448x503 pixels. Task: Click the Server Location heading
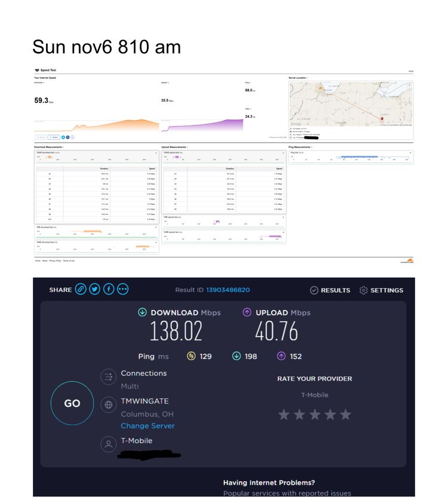point(297,78)
